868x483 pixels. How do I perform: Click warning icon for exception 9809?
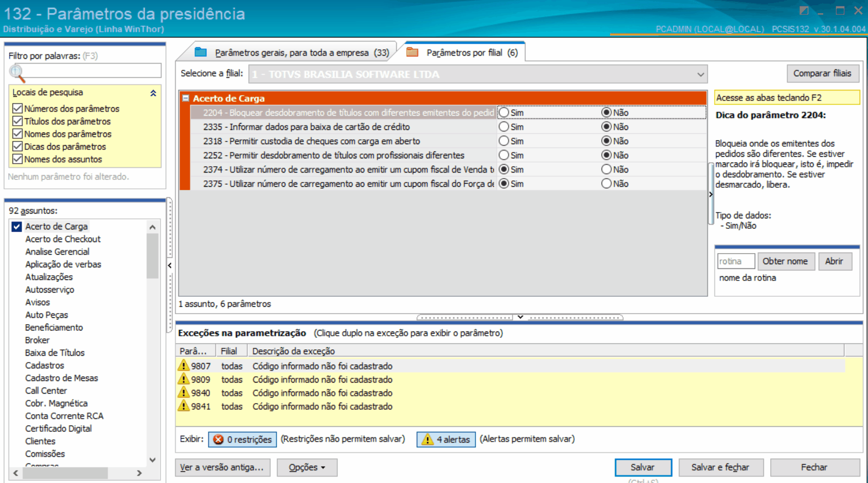pos(183,379)
